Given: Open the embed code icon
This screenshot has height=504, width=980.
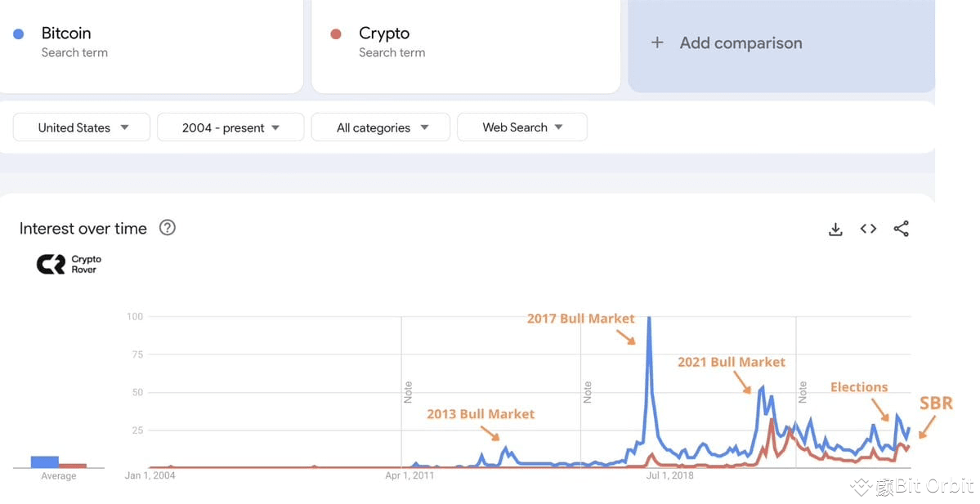Looking at the screenshot, I should point(868,229).
